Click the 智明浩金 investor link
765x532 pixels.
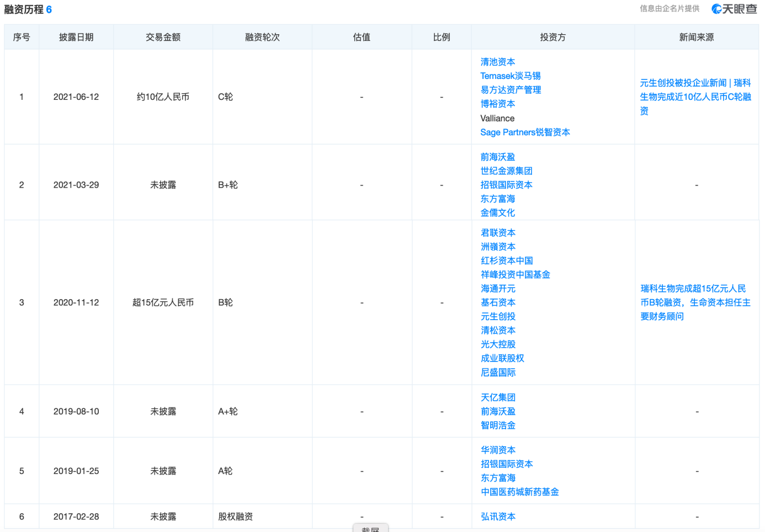pyautogui.click(x=498, y=425)
